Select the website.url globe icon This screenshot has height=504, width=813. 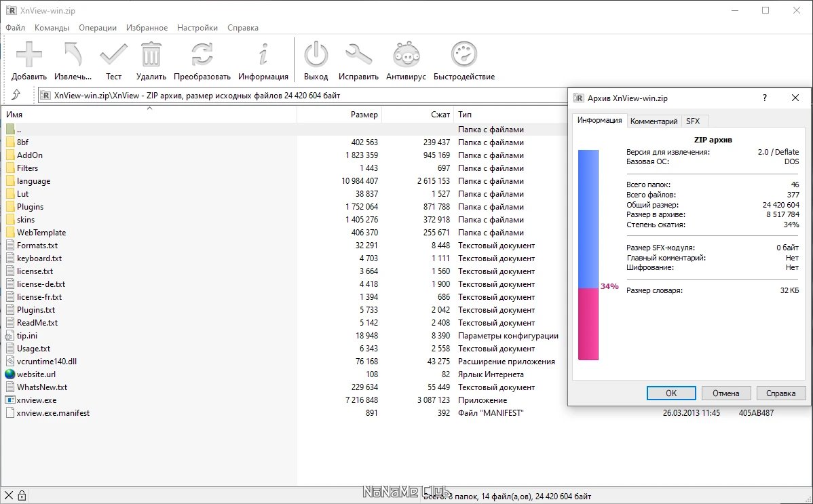[10, 374]
